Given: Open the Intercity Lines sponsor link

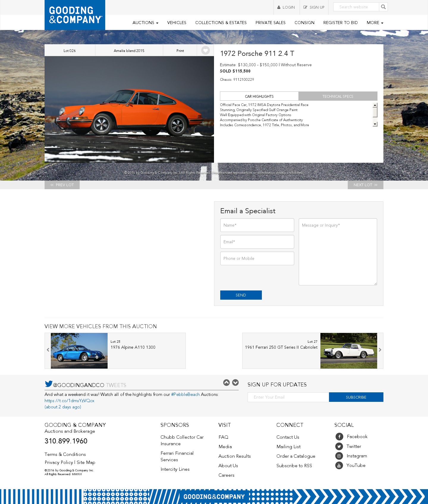Looking at the screenshot, I should coord(175,469).
